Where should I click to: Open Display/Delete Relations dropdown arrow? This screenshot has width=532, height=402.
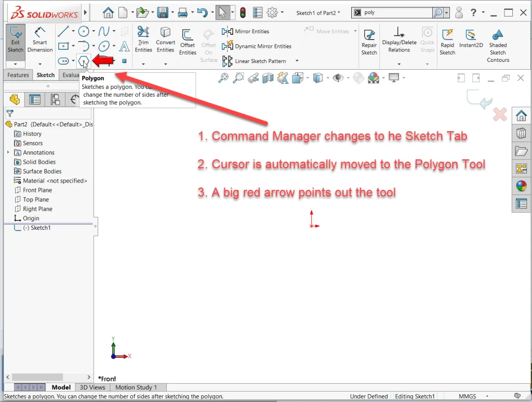(399, 64)
